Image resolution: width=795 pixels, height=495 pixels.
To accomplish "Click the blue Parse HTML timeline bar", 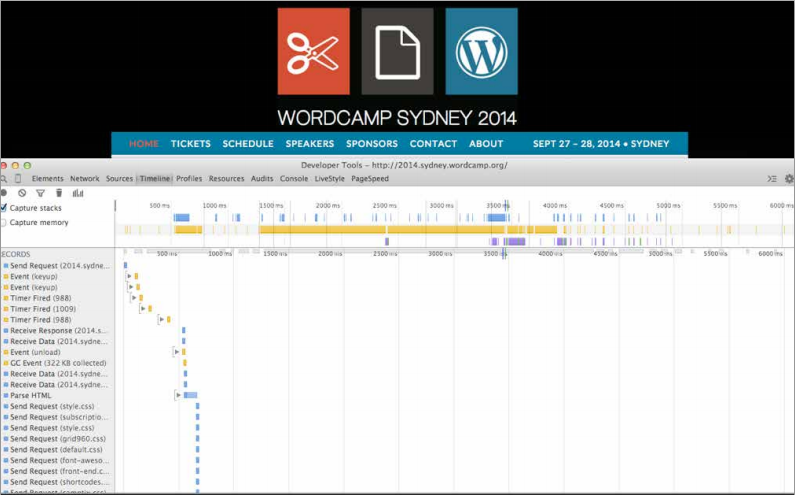I will pyautogui.click(x=191, y=395).
